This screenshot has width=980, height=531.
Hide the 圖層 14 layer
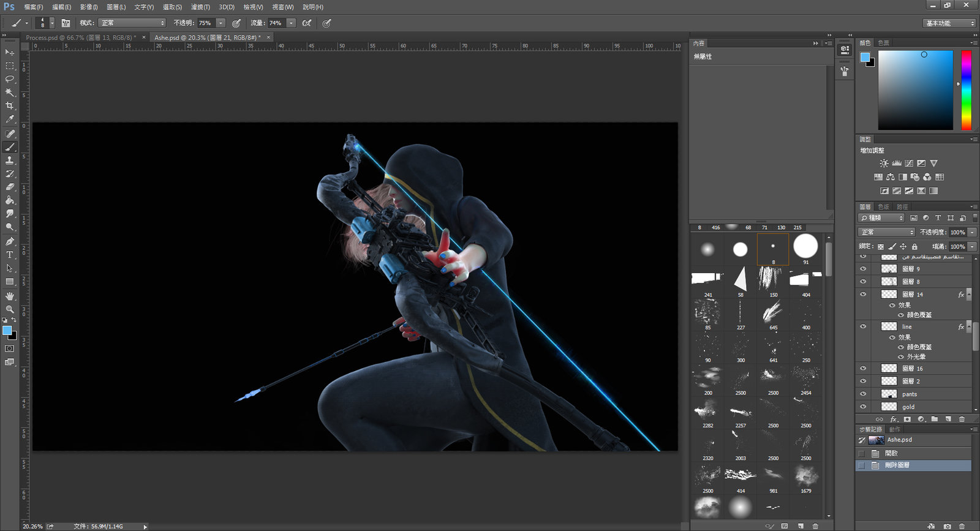click(x=863, y=295)
